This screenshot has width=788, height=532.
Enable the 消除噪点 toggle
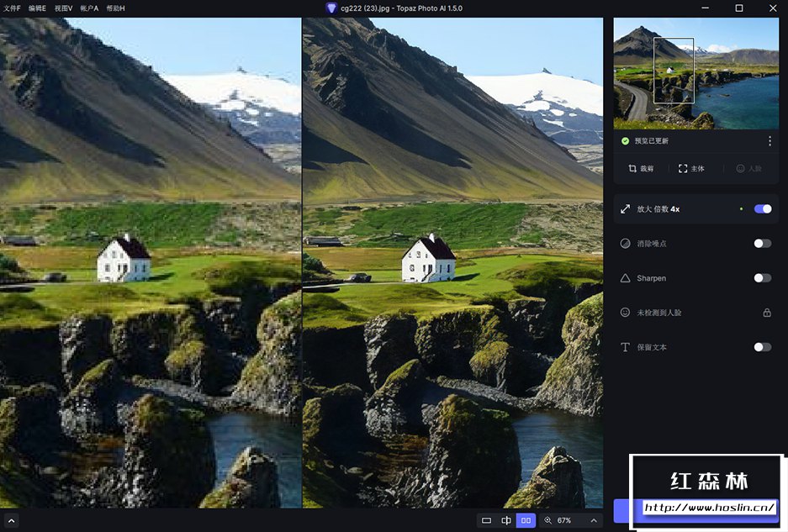click(x=763, y=244)
